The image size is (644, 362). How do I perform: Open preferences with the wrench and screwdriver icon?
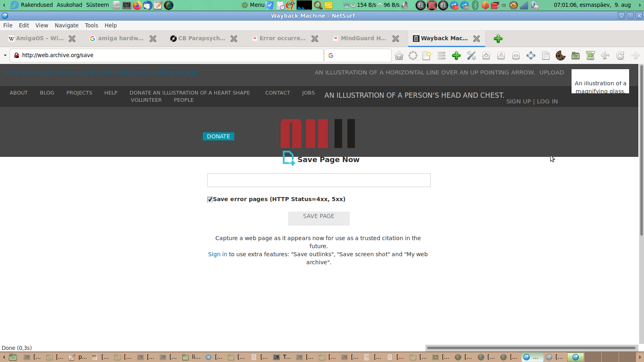[x=471, y=56]
